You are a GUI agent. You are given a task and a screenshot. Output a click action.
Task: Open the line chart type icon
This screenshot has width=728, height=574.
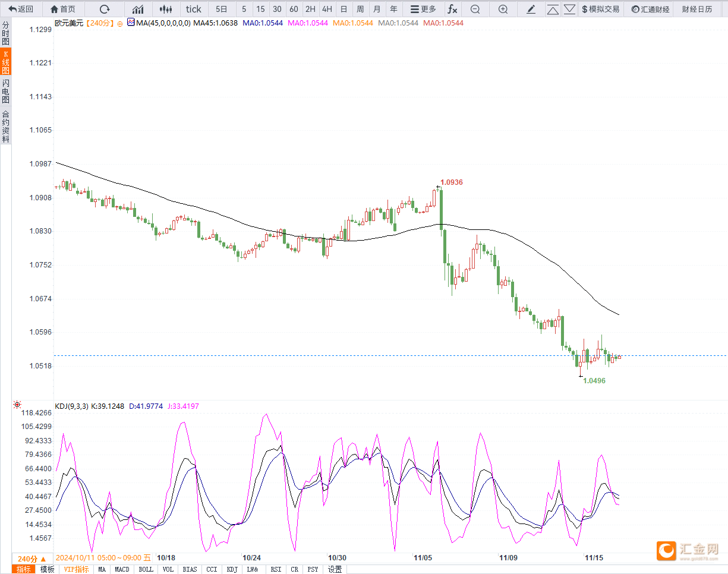point(138,9)
